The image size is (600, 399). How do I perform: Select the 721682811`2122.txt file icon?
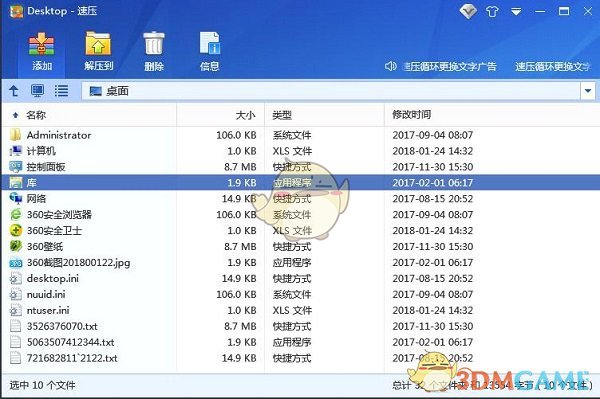[x=15, y=358]
